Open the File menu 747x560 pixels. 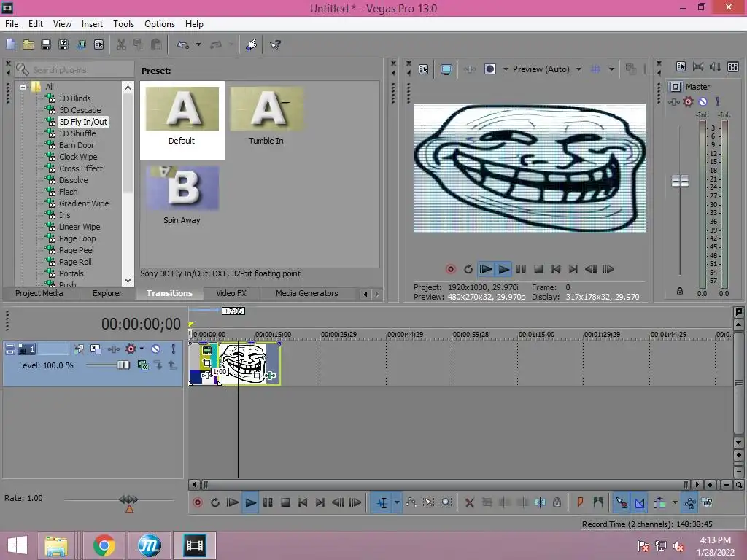click(x=12, y=24)
